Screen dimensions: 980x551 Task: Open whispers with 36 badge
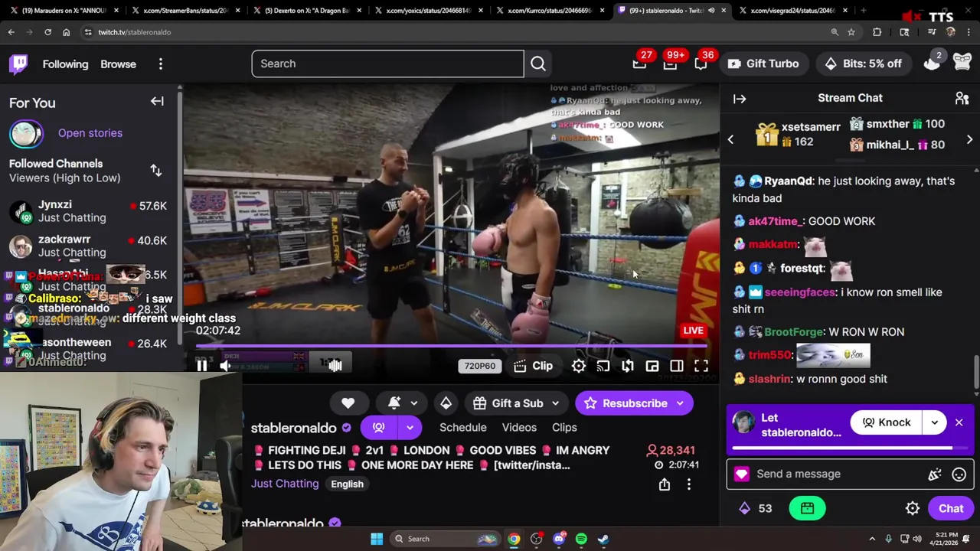(x=701, y=64)
